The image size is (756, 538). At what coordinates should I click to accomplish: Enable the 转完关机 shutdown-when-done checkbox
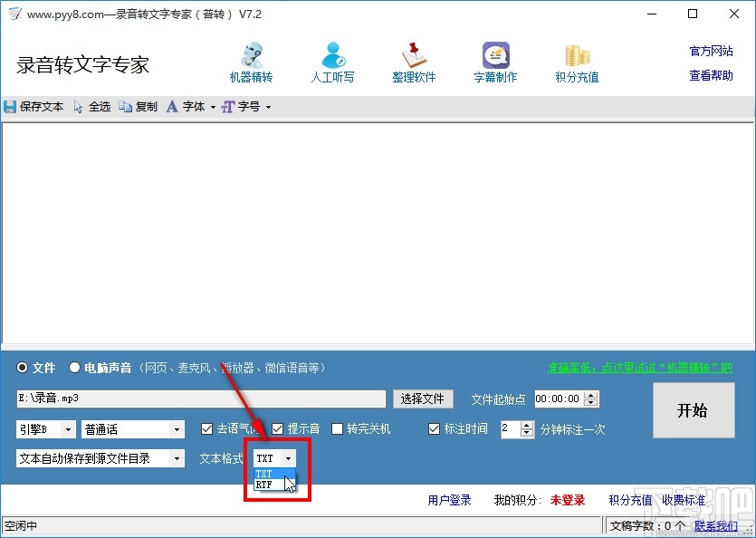[x=337, y=429]
